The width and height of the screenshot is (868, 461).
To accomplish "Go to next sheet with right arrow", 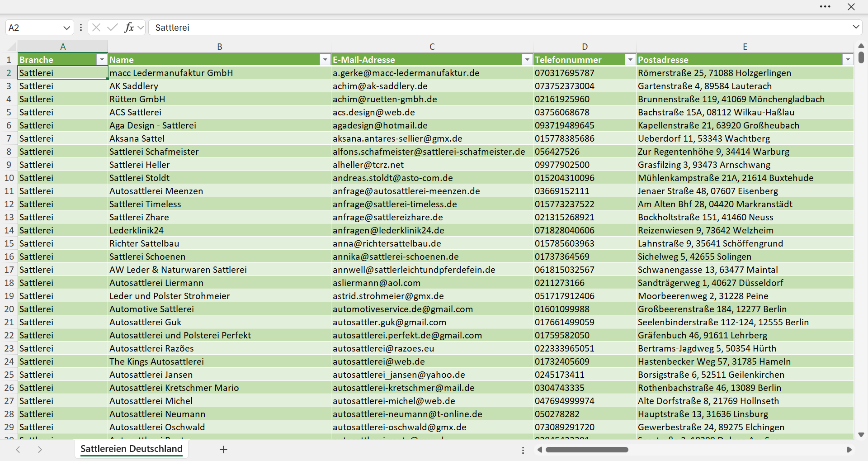I will pyautogui.click(x=40, y=449).
